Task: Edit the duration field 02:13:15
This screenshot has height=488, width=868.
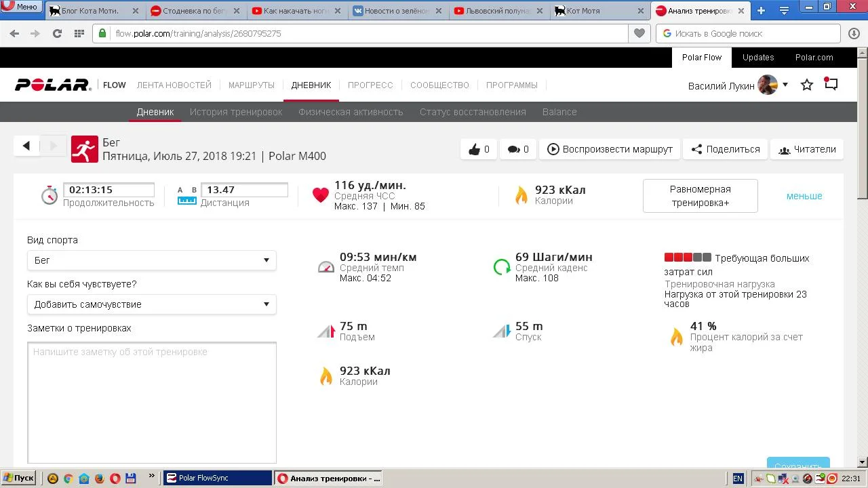Action: (108, 190)
